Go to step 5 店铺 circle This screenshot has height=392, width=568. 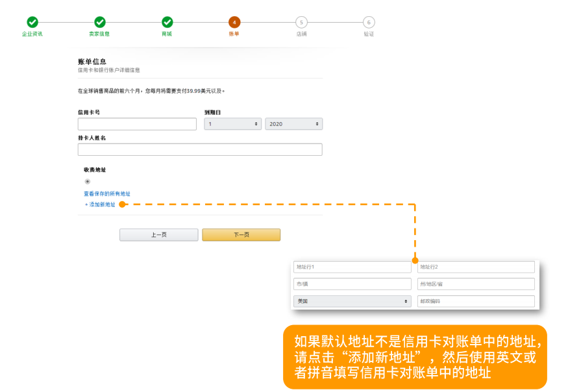(x=301, y=22)
